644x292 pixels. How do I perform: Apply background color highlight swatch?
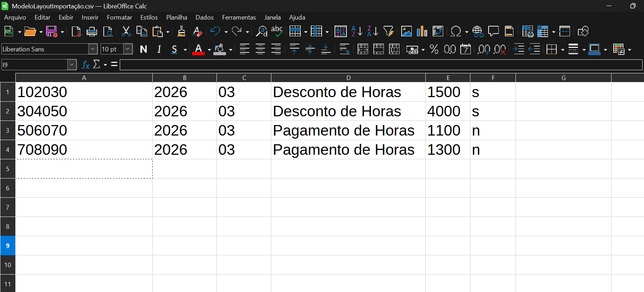220,49
